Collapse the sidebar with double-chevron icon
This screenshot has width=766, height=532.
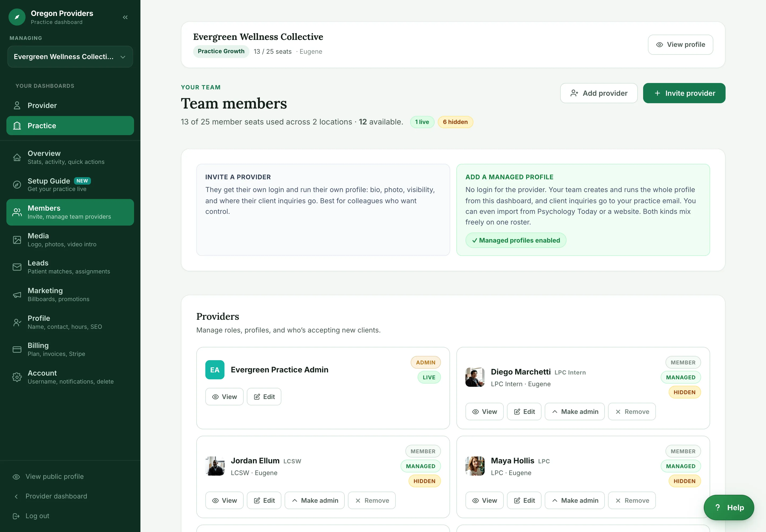click(x=125, y=17)
